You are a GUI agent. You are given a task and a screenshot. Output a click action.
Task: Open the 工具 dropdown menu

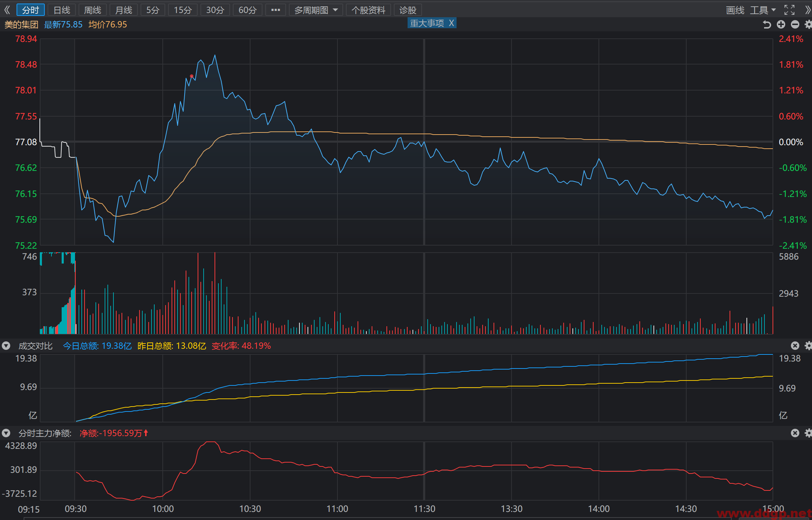(x=763, y=10)
